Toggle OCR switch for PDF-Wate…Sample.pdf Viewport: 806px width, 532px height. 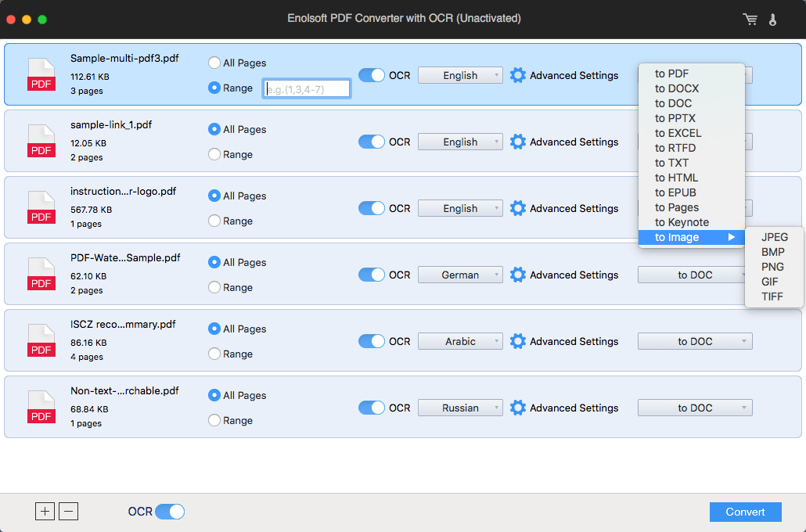[x=371, y=275]
